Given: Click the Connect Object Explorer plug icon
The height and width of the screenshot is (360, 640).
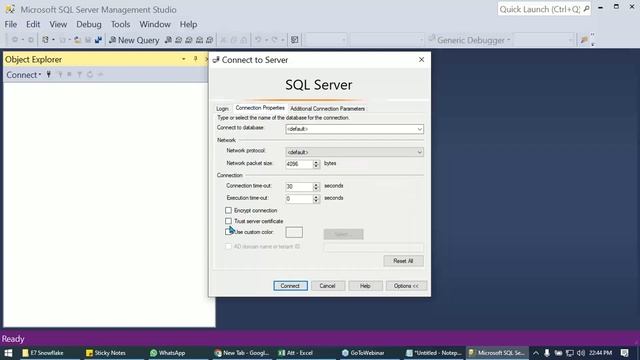Looking at the screenshot, I should coord(49,75).
